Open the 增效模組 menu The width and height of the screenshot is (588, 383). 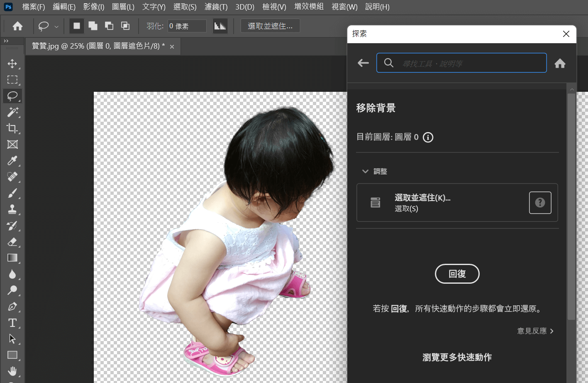point(309,7)
